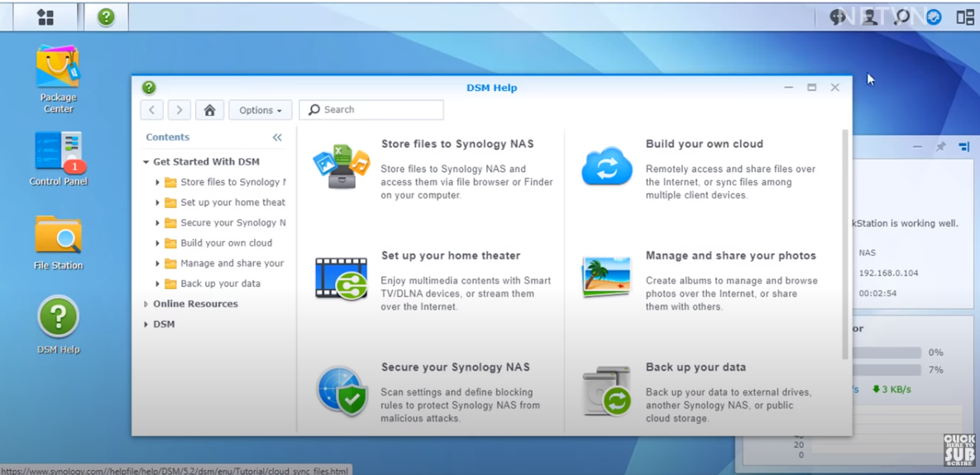Screen dimensions: 980x475
Task: Click the blue widget check icon
Action: [933, 17]
